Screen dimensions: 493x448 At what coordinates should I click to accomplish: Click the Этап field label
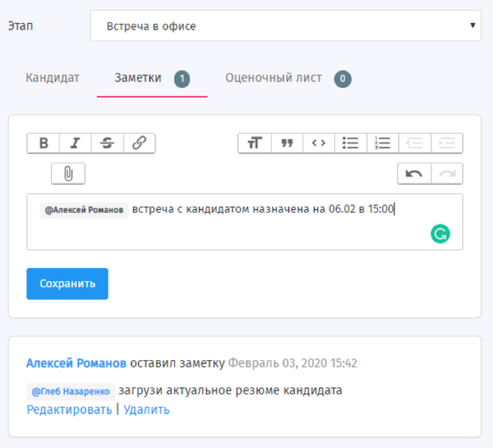[x=21, y=26]
